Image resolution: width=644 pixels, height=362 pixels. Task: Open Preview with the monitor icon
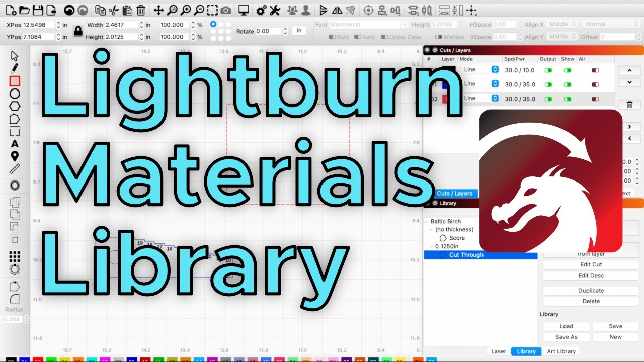click(244, 10)
